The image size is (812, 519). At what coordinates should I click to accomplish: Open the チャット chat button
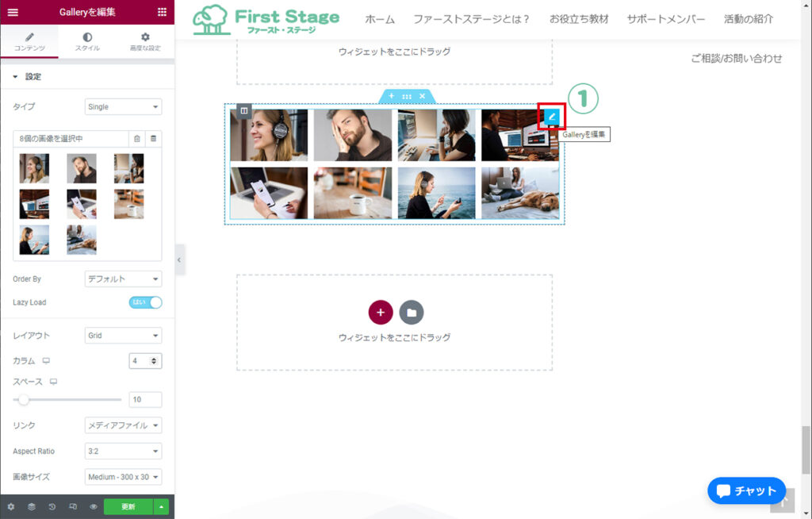746,490
